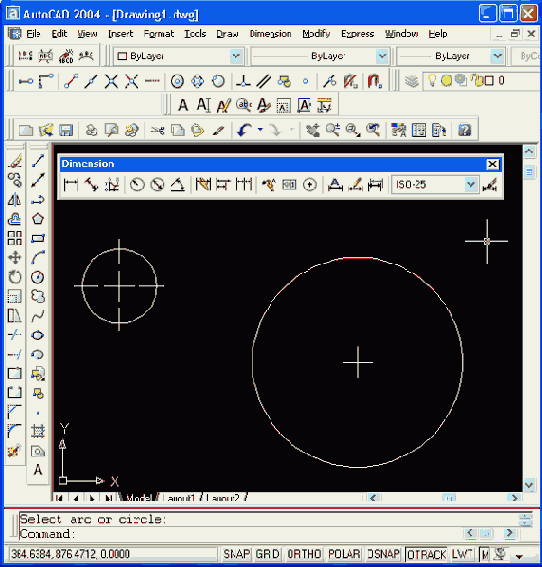Toggle OTRACK in status bar
Viewport: 542px width, 567px height.
[x=427, y=554]
